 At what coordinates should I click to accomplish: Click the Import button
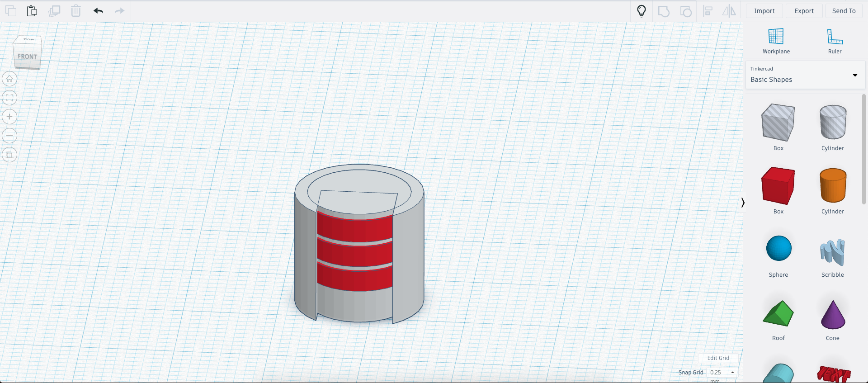[764, 11]
